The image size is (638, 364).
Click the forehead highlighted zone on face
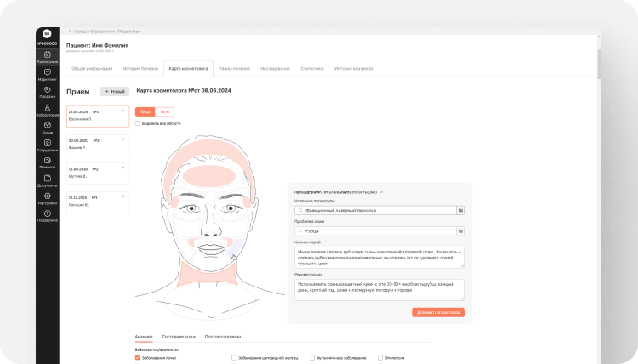209,177
